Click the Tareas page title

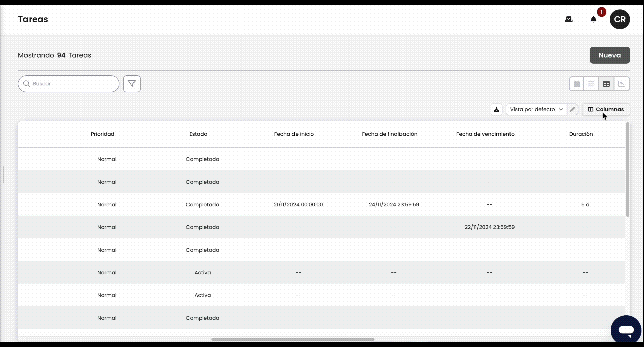[x=33, y=19]
